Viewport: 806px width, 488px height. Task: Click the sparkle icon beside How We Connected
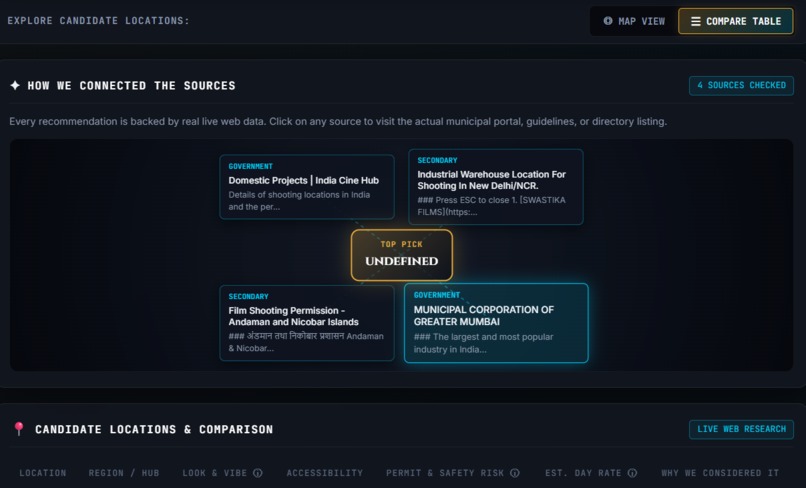(15, 85)
